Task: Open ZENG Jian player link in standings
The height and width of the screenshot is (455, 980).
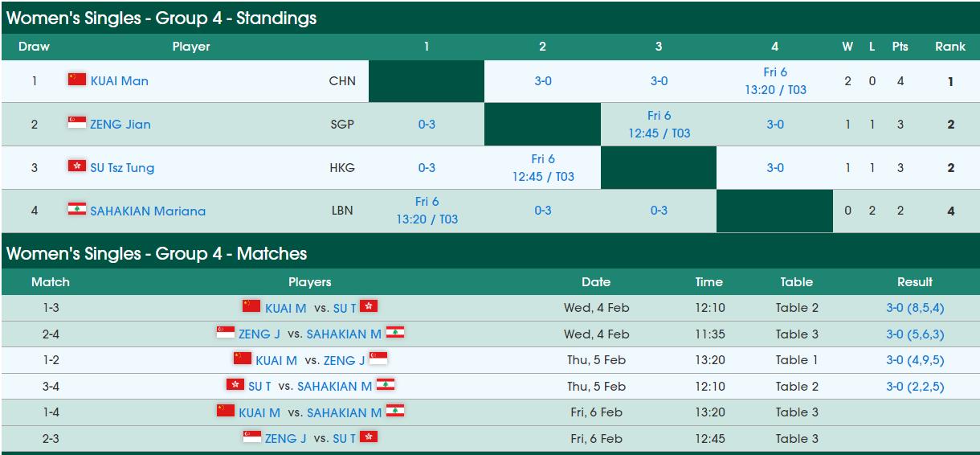Action: [120, 125]
